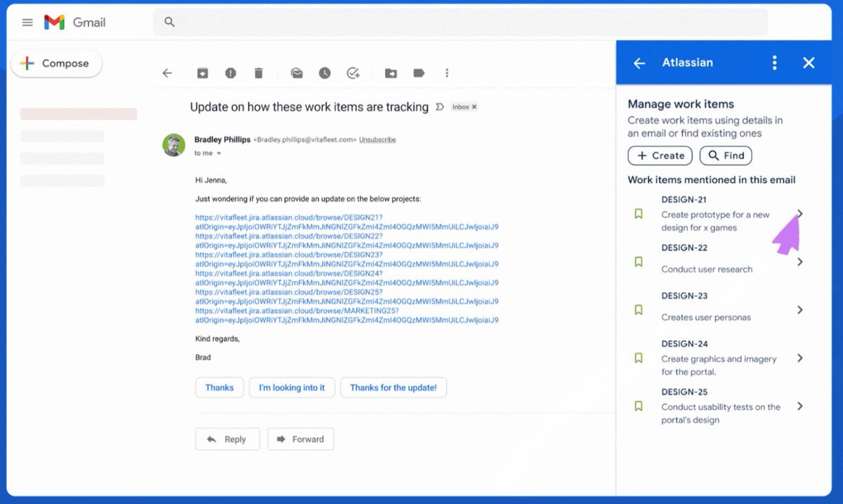Open the Gmail main menu hamburger icon
843x504 pixels.
(27, 22)
